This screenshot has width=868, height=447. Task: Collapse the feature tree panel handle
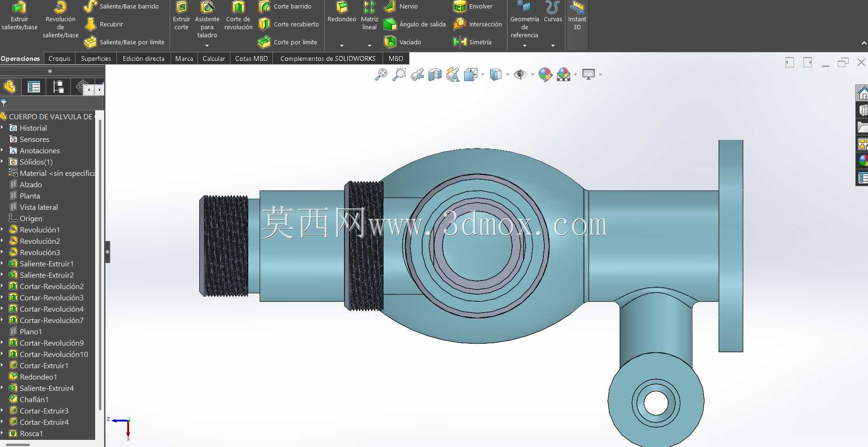(x=107, y=252)
